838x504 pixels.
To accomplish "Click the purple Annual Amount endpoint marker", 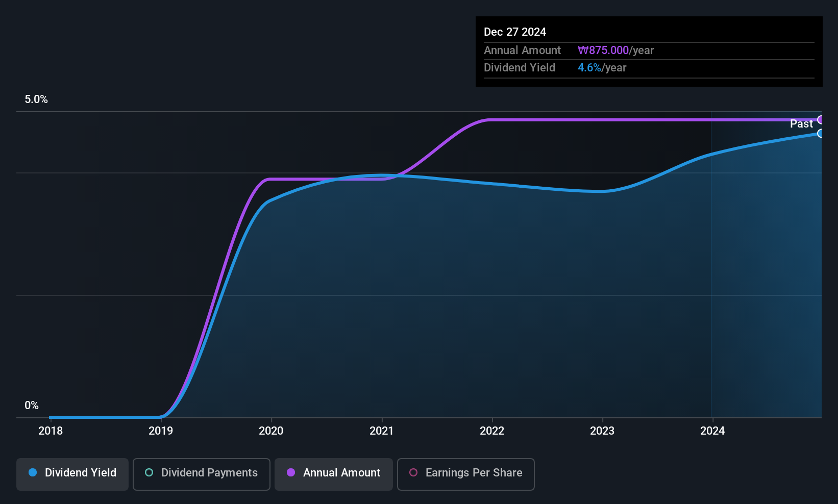I will coord(820,120).
